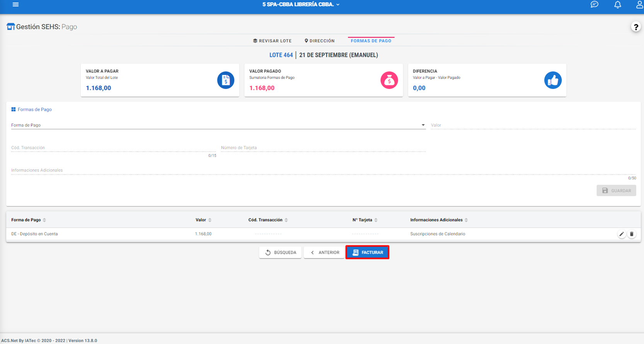
Task: Click the ACS.Net version footer text
Action: pyautogui.click(x=49, y=341)
